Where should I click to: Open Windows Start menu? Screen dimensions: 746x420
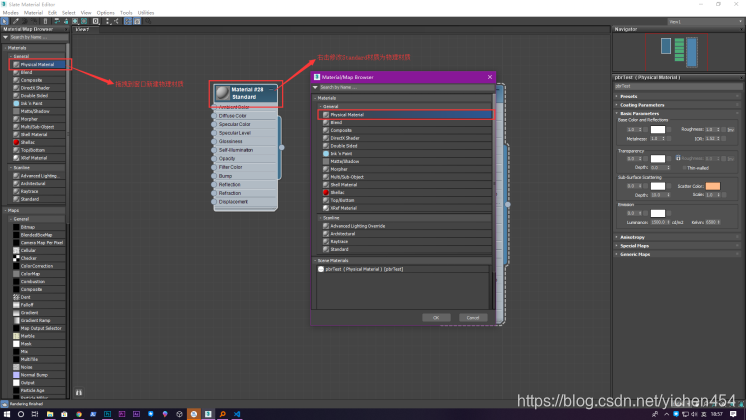tap(7, 414)
